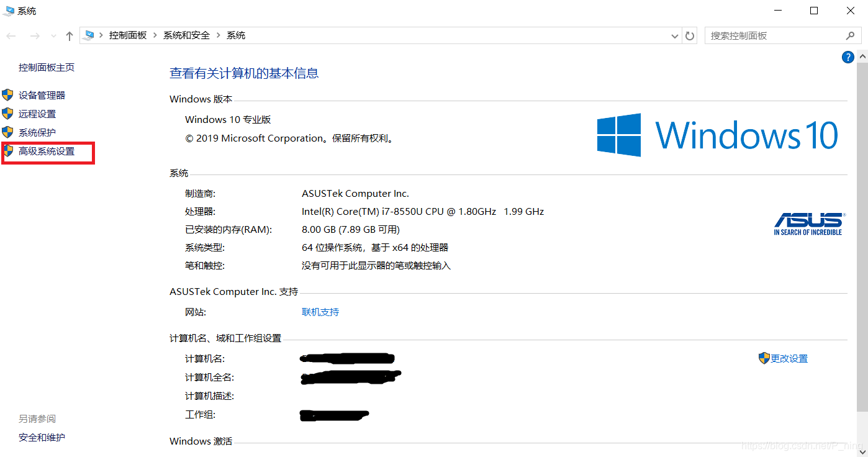868x457 pixels.
Task: Click the system icon in title bar
Action: 9,11
